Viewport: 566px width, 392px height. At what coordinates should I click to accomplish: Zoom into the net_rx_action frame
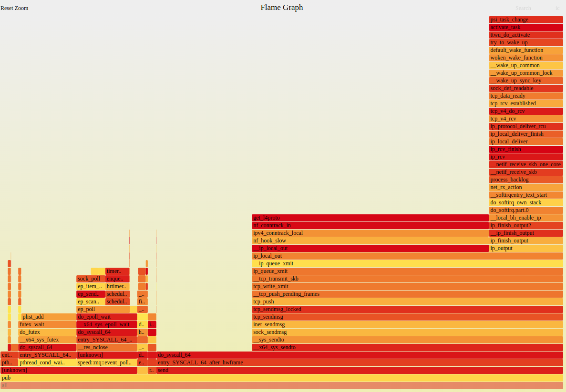tap(525, 187)
